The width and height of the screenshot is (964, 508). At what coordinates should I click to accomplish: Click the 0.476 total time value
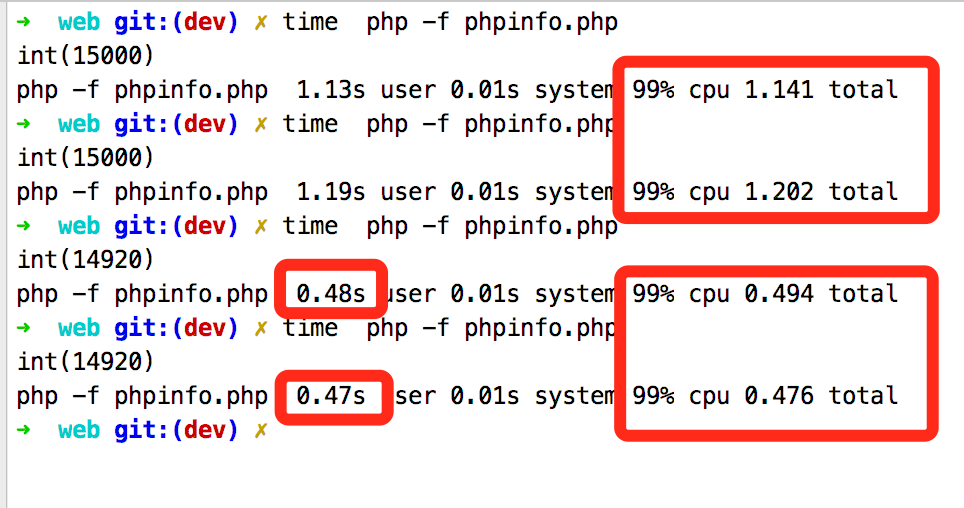coord(778,396)
